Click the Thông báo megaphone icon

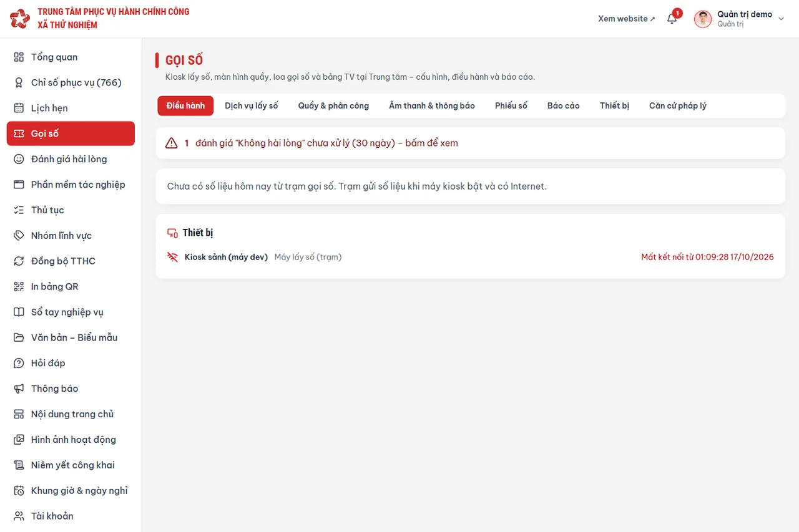19,389
